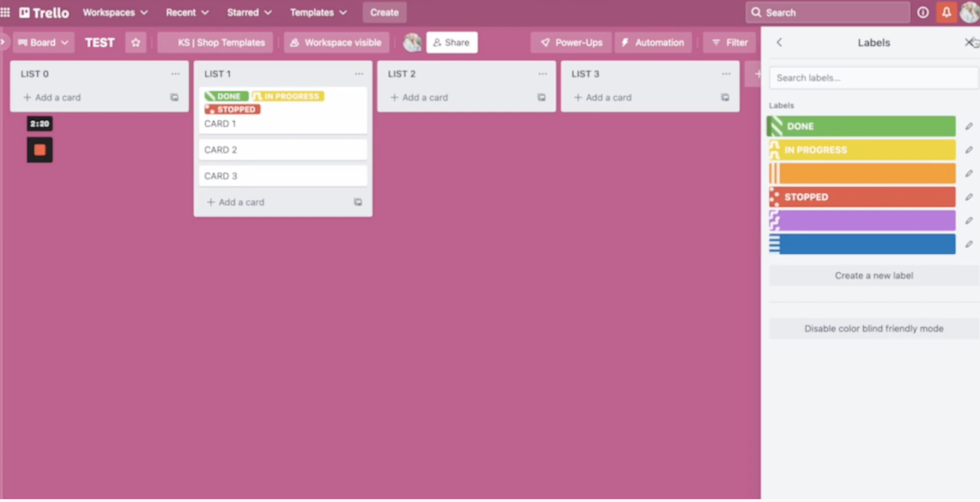Open the board Filter panel
Screen dimensions: 980x502
729,42
